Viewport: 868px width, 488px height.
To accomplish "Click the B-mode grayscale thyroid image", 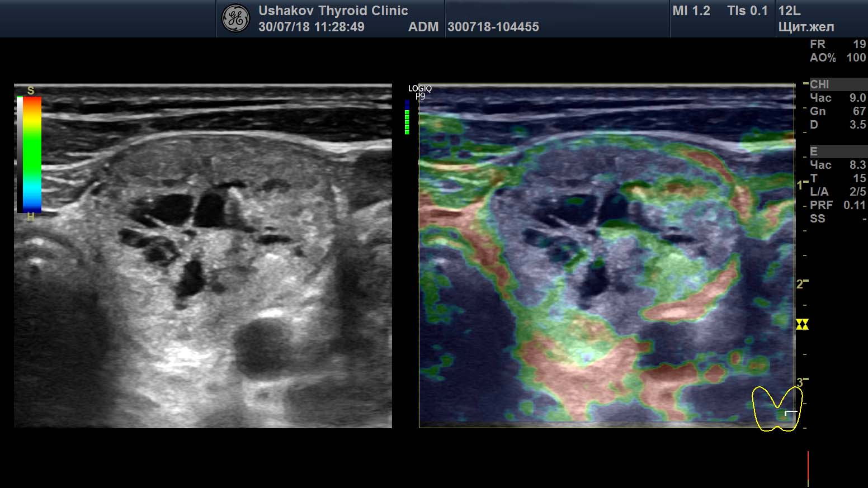I will coord(203,256).
